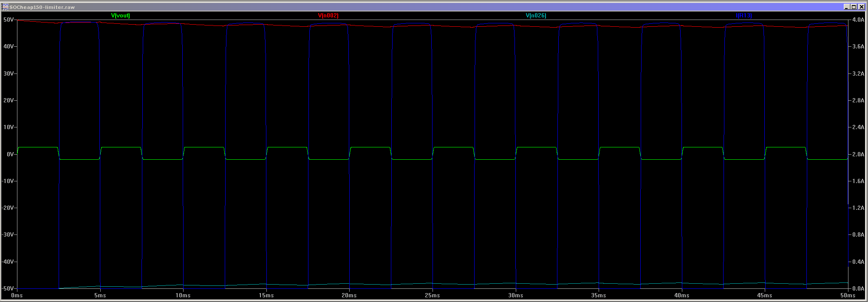Click the 0V label on left axis

pos(10,154)
